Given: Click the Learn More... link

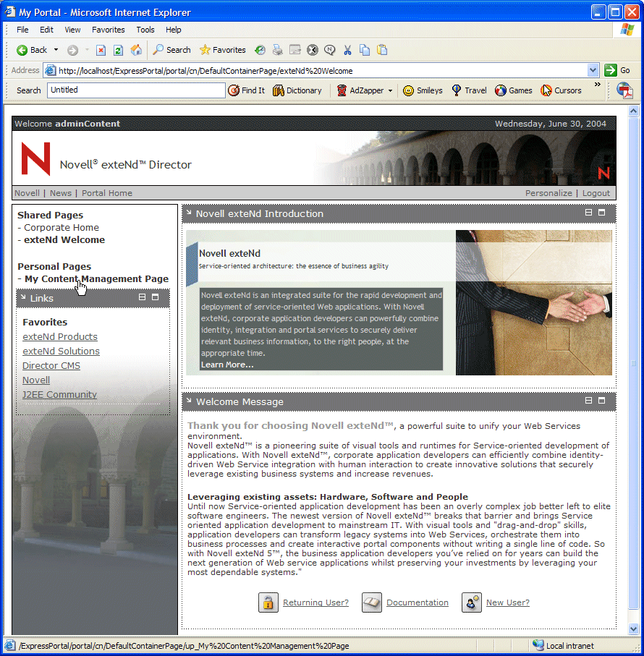Looking at the screenshot, I should tap(227, 365).
